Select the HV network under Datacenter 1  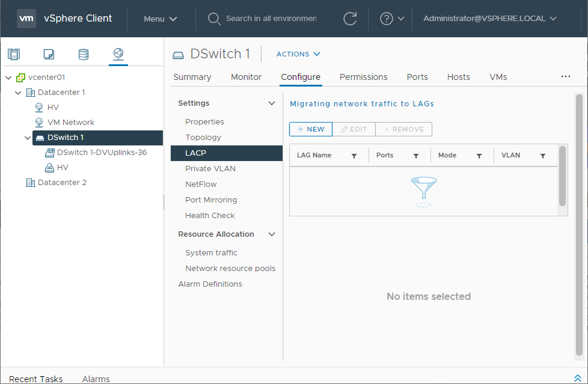point(53,108)
